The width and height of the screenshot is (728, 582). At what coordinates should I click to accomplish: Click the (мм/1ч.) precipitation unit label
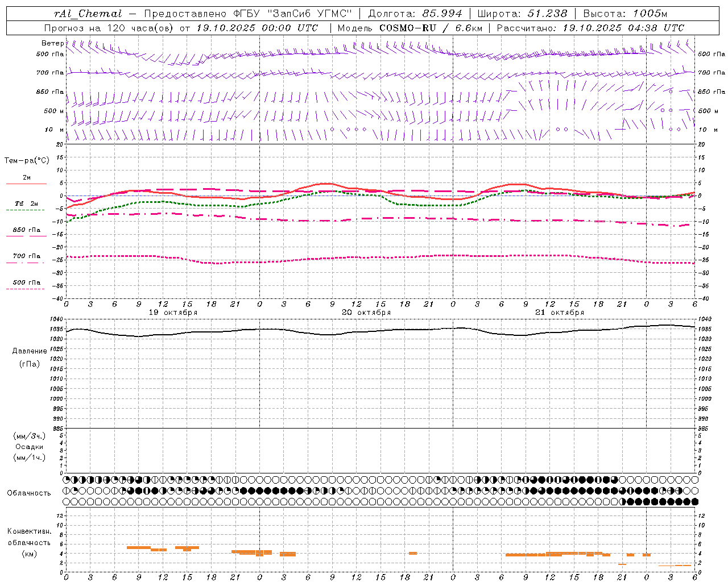29,458
